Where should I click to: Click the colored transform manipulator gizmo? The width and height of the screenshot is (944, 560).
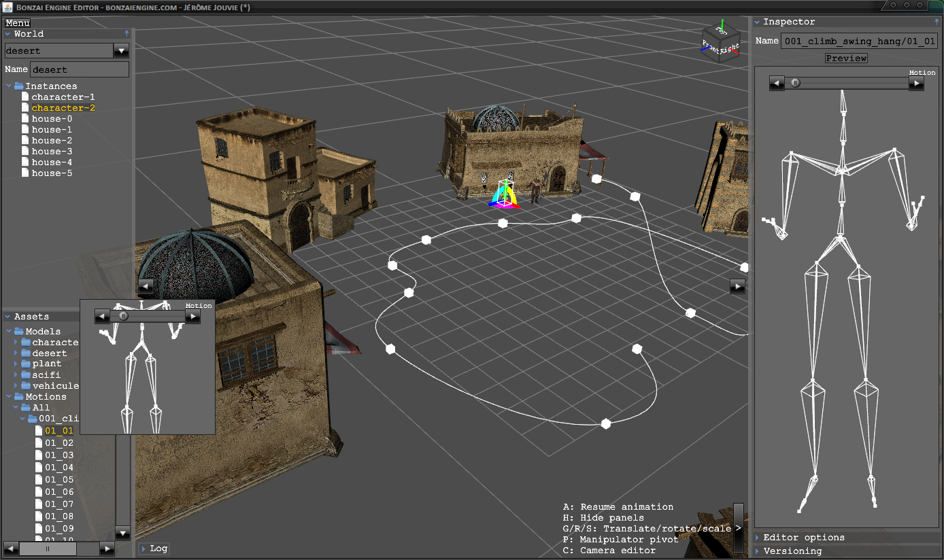click(503, 196)
